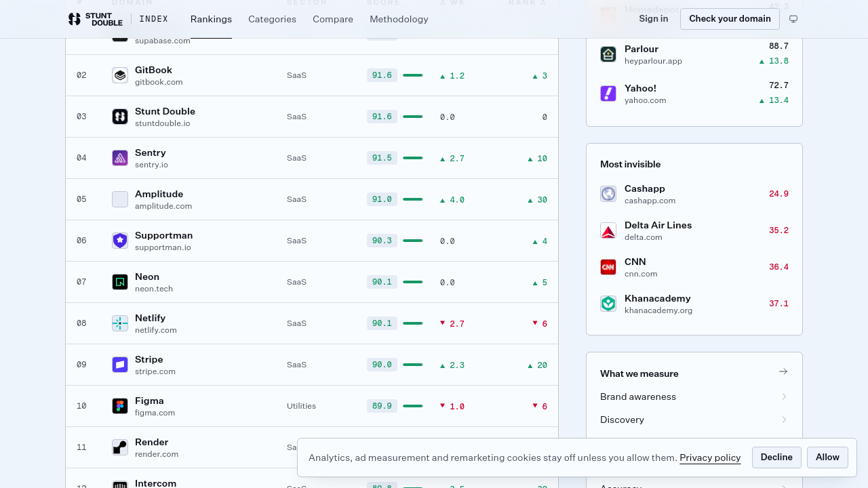868x488 pixels.
Task: Toggle the display theme monitor icon
Action: [x=793, y=19]
